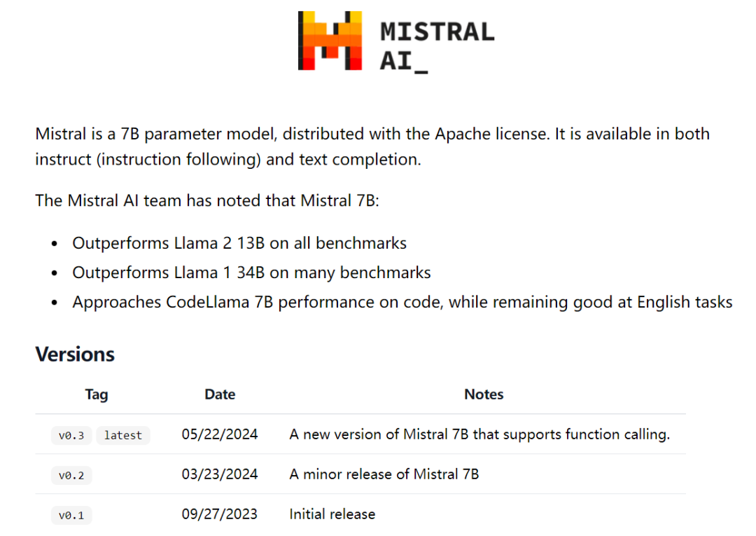Click the minor release note text
756x536 pixels.
384,474
